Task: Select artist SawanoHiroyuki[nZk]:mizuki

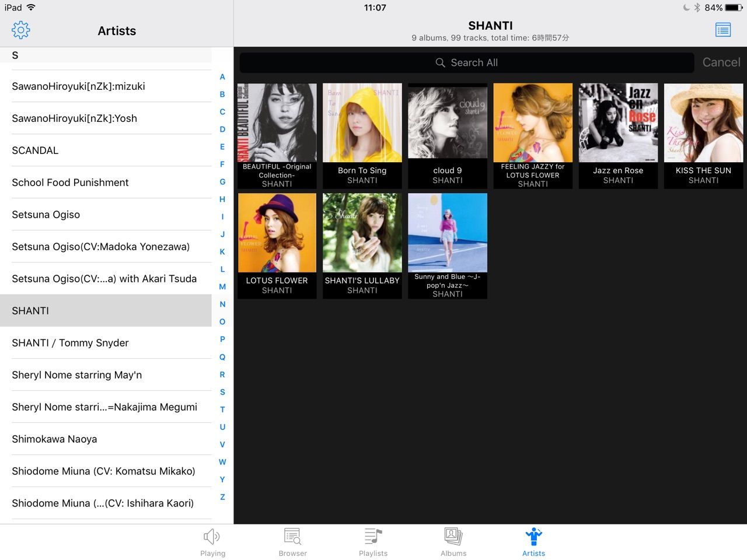Action: pyautogui.click(x=106, y=86)
